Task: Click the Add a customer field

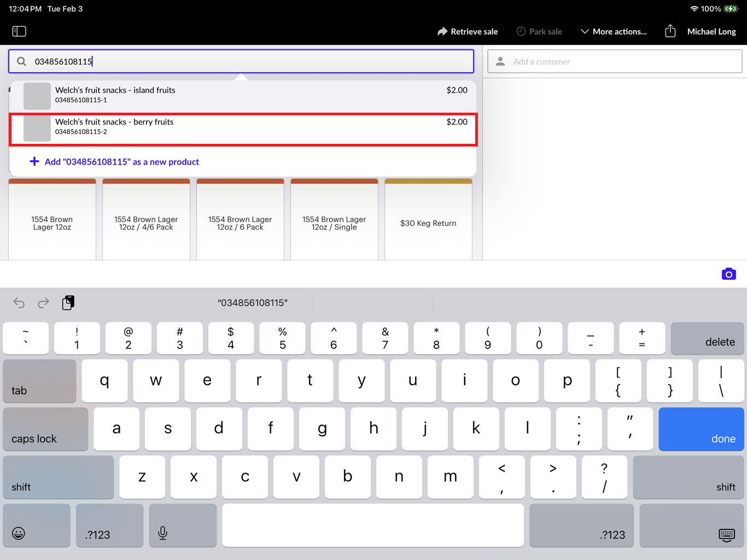Action: [x=615, y=61]
